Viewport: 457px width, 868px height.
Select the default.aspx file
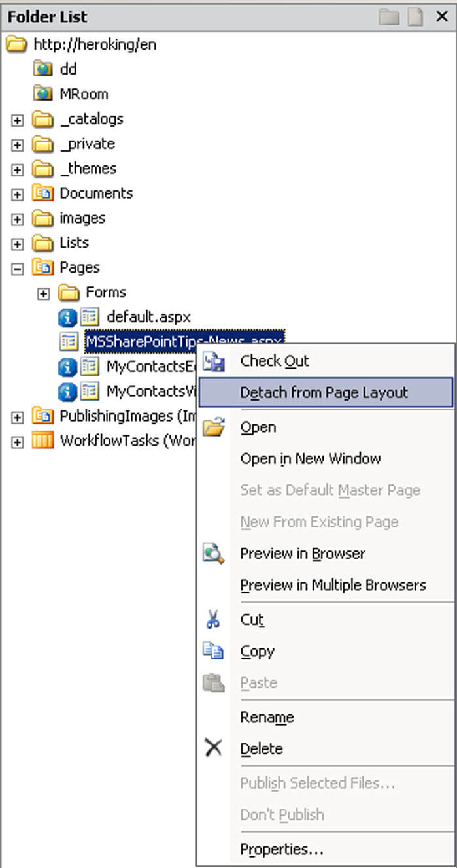pos(148,318)
